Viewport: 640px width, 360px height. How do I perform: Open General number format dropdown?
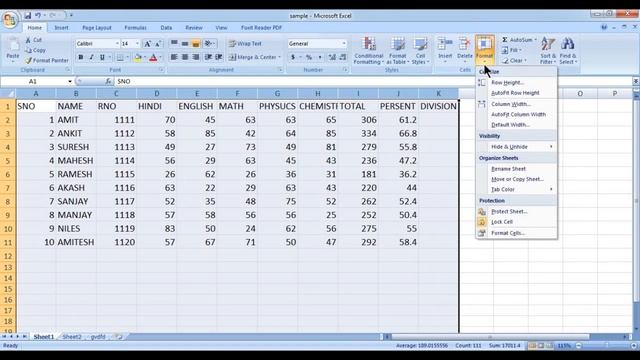coord(344,44)
